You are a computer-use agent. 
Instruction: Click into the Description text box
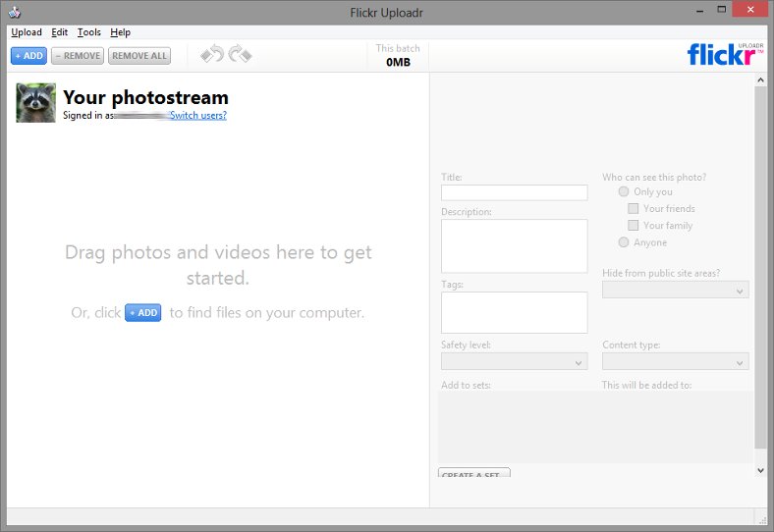[x=515, y=245]
